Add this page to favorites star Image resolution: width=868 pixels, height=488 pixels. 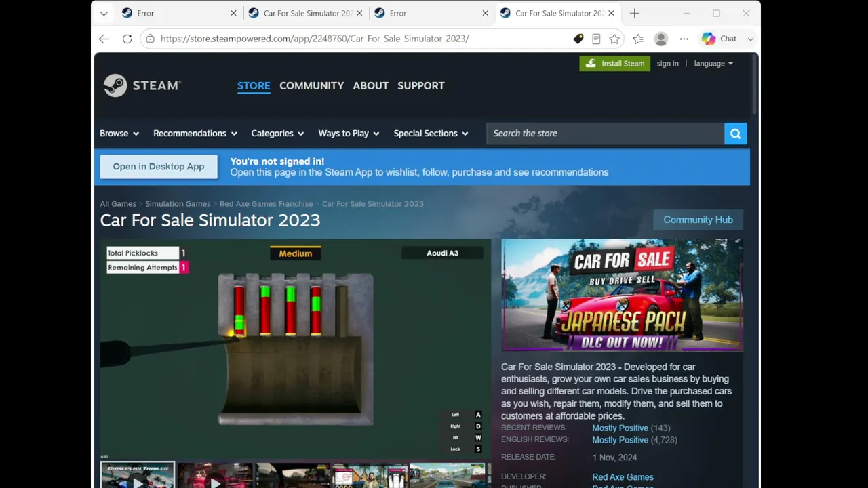pyautogui.click(x=614, y=39)
